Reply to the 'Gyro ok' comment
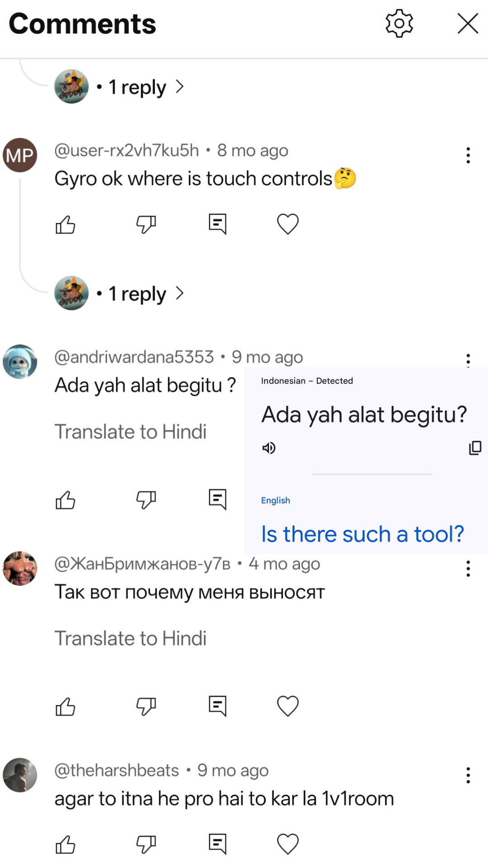Screen dimensions: 488x868 coord(217,224)
